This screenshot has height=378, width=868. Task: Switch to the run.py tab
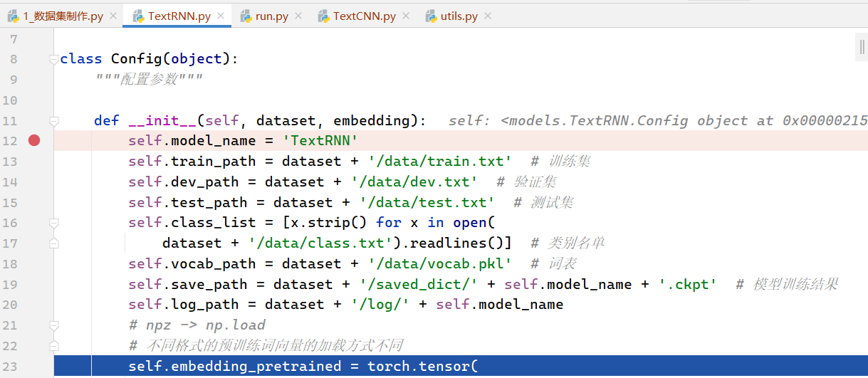271,16
